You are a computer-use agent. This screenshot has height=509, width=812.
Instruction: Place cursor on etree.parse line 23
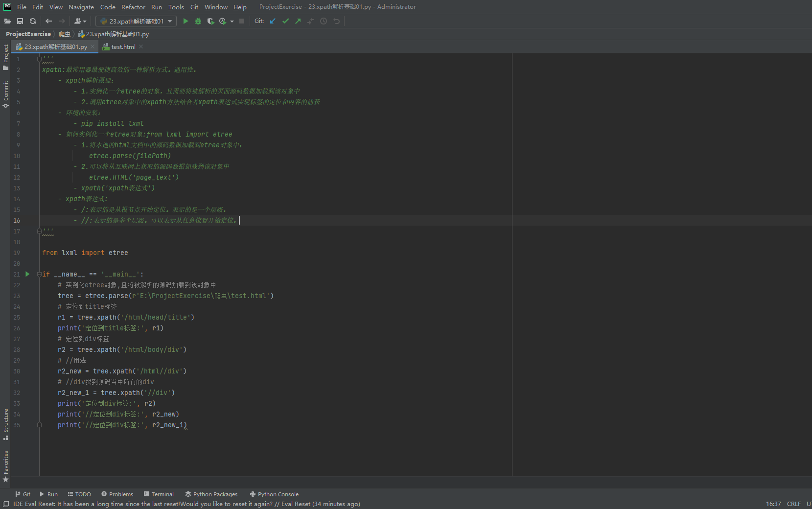pos(165,296)
